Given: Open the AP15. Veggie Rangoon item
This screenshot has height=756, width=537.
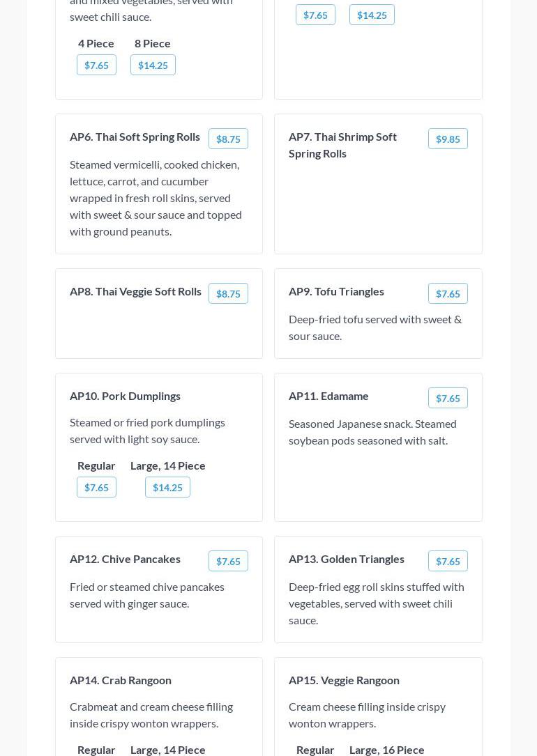Looking at the screenshot, I should [x=344, y=680].
